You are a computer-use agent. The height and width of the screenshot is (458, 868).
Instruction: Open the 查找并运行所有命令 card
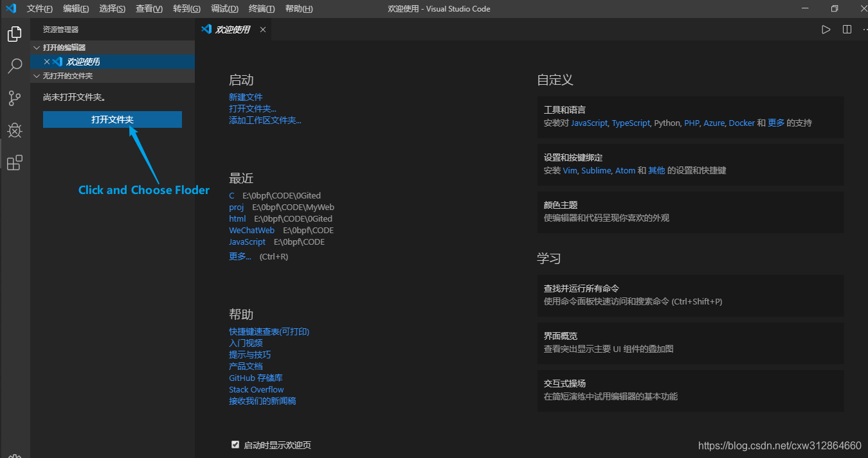click(691, 295)
